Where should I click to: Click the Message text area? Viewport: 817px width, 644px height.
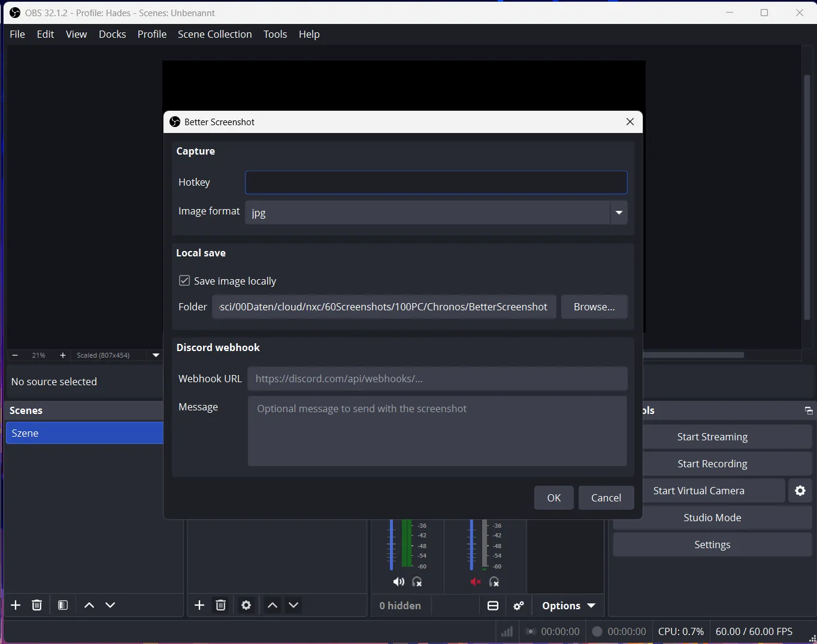tap(437, 431)
